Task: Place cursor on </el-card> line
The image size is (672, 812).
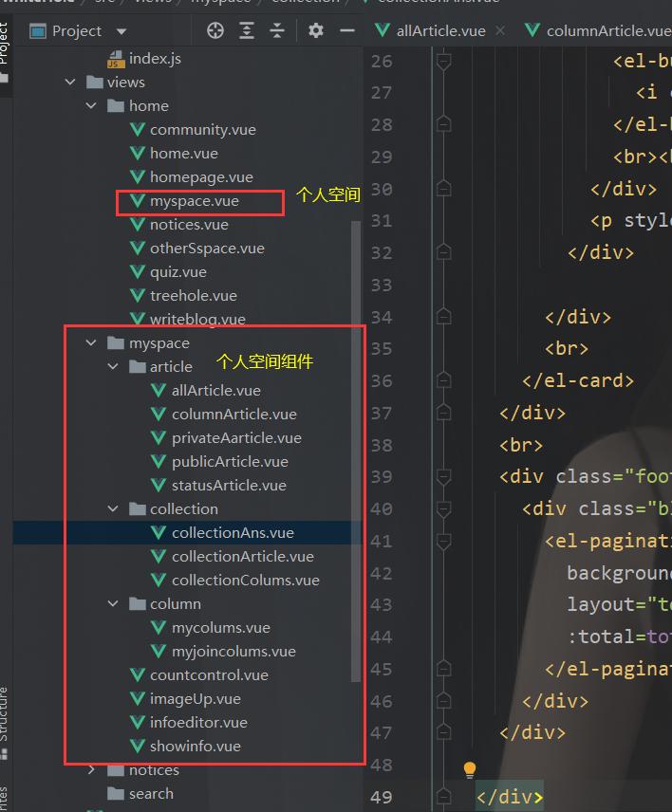Action: point(578,381)
